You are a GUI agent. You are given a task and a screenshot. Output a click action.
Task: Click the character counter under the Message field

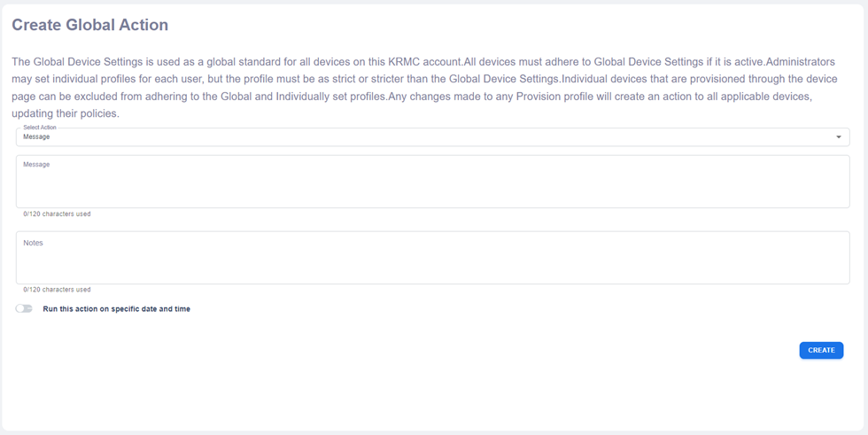click(x=57, y=214)
